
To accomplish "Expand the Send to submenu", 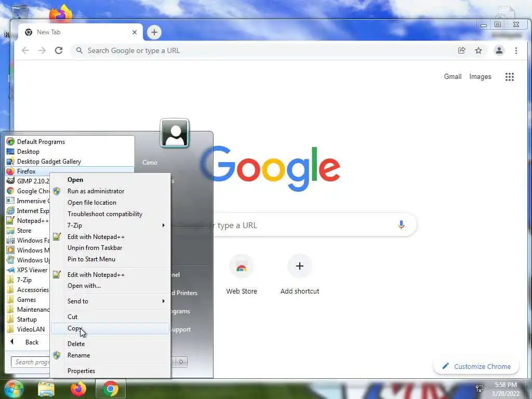I will (110, 301).
